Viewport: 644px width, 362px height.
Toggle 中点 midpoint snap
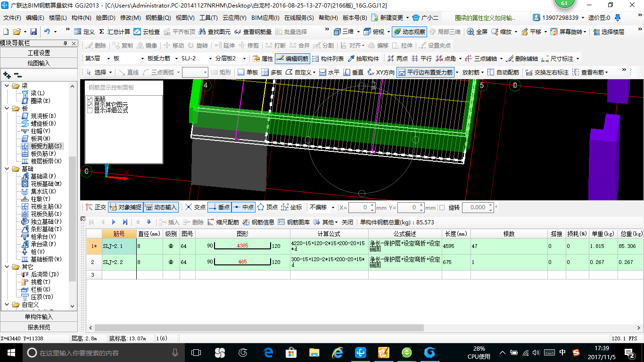[x=244, y=207]
